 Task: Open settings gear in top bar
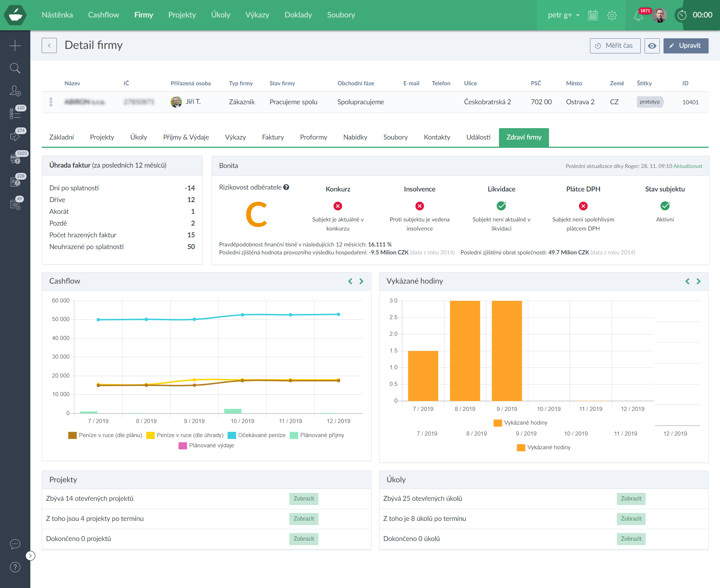(612, 15)
